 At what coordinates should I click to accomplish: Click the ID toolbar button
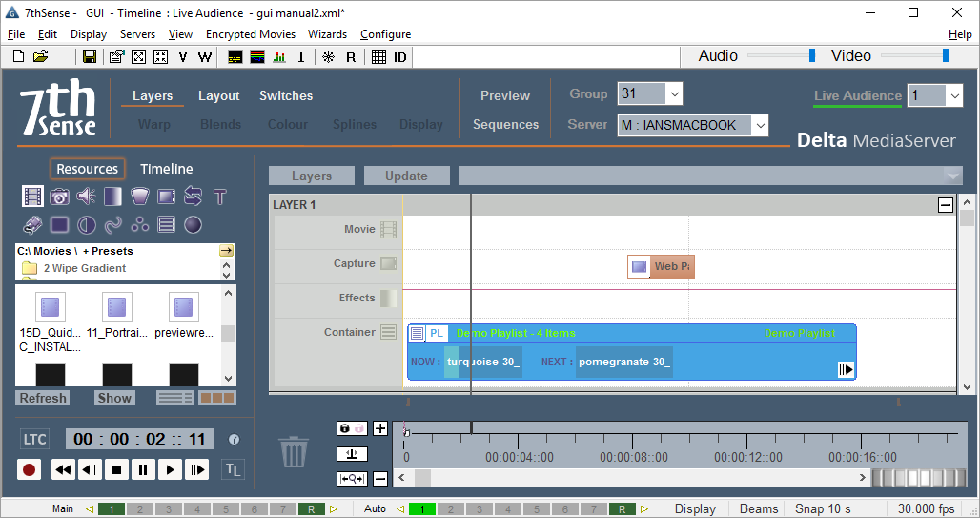pos(400,57)
